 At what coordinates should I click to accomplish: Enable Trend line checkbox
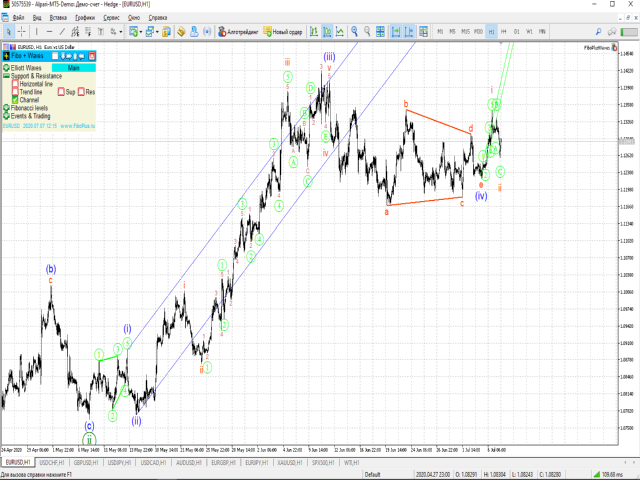tap(15, 92)
